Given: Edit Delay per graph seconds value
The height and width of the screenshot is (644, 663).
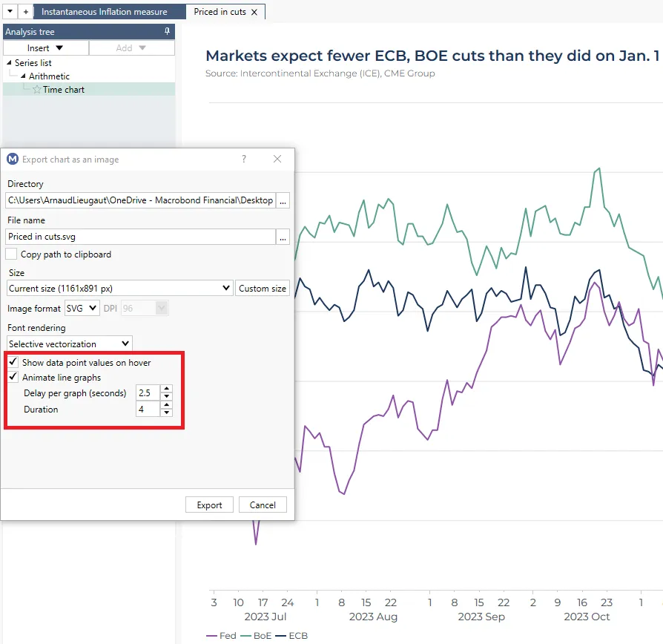Looking at the screenshot, I should click(x=148, y=392).
